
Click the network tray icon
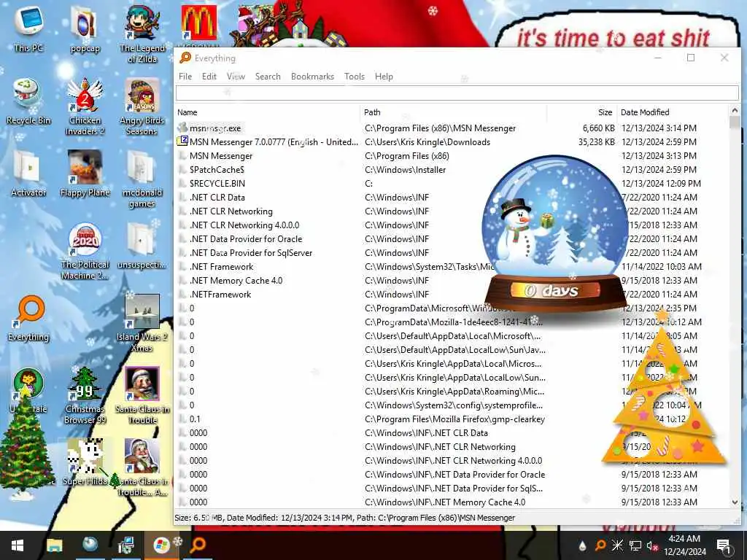635,545
